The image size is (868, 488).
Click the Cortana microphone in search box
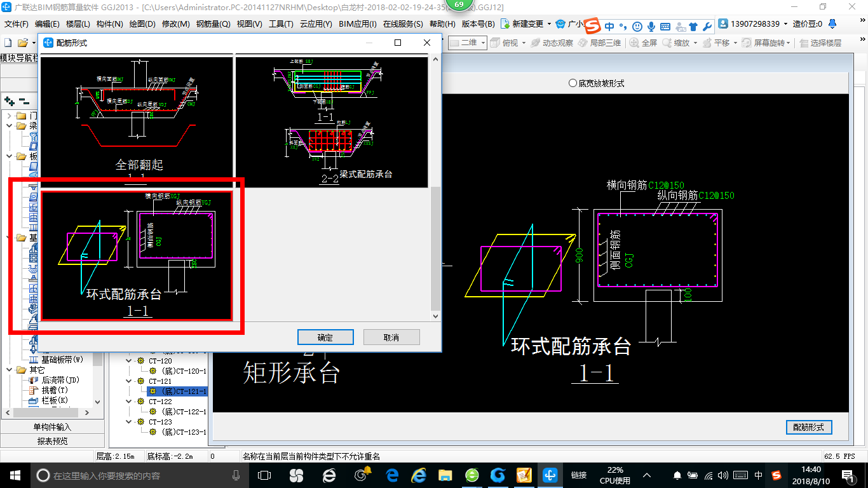pos(236,475)
